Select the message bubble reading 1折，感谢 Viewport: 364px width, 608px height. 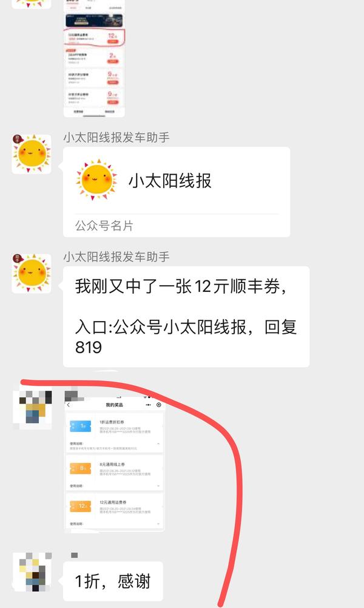tap(113, 581)
